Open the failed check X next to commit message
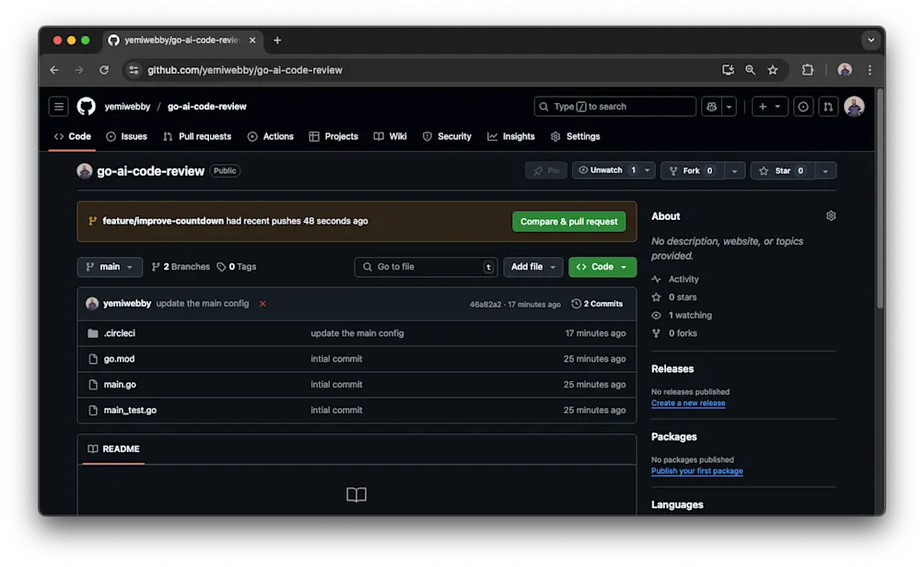The image size is (924, 567). tap(262, 303)
